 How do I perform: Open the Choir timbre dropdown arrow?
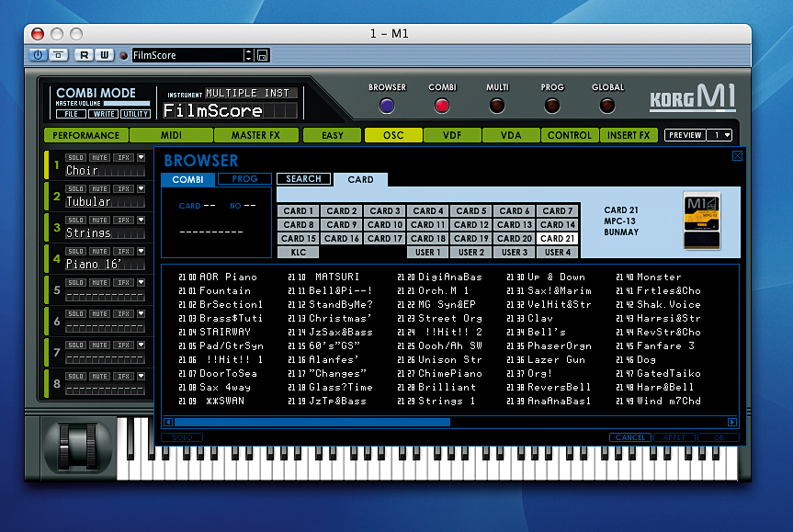(142, 158)
